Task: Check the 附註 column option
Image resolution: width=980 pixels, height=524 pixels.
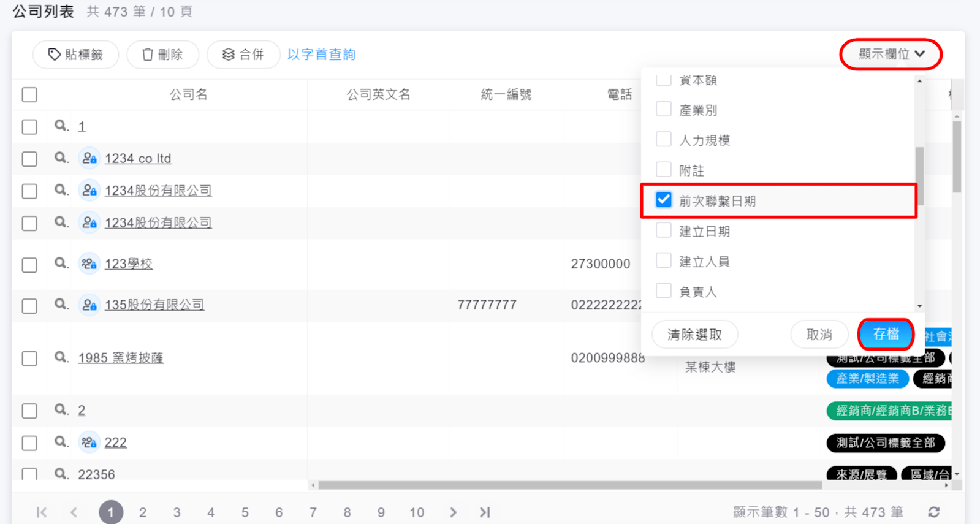Action: click(x=664, y=169)
